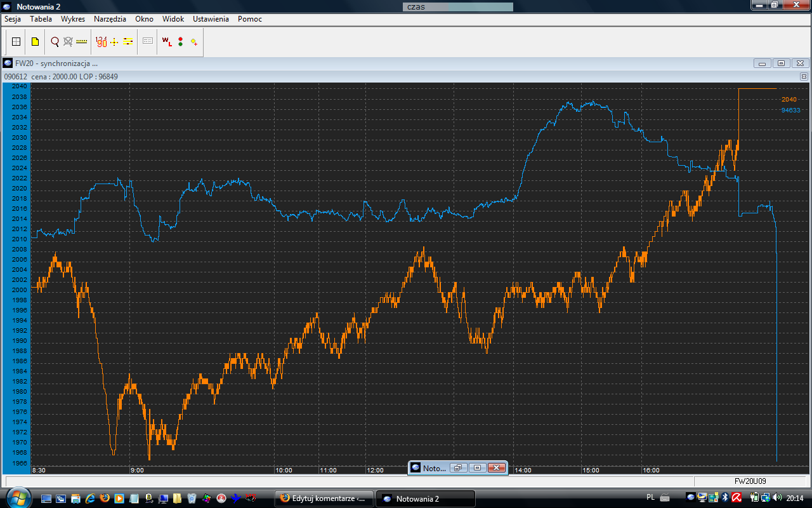Select the magnifier zoom tool
Screen dimensions: 812x508
[x=55, y=42]
